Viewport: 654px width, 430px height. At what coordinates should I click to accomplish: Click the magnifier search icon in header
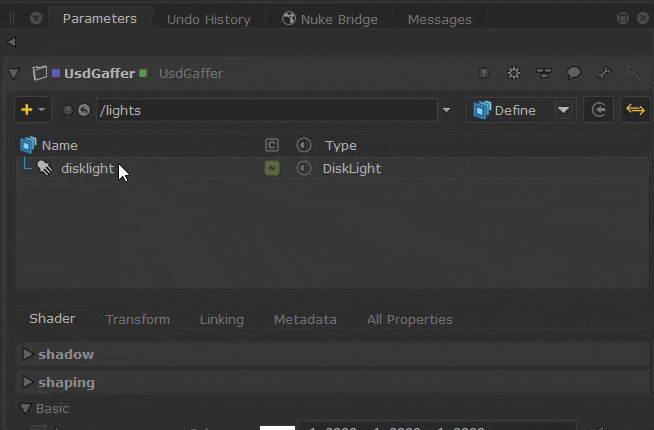(x=633, y=74)
